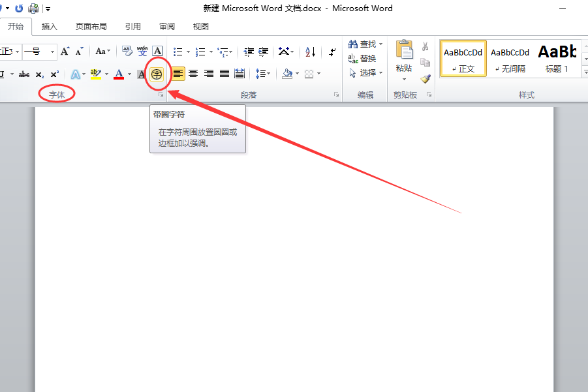Apply yellow text highlight color
This screenshot has height=392, width=588.
[x=96, y=74]
